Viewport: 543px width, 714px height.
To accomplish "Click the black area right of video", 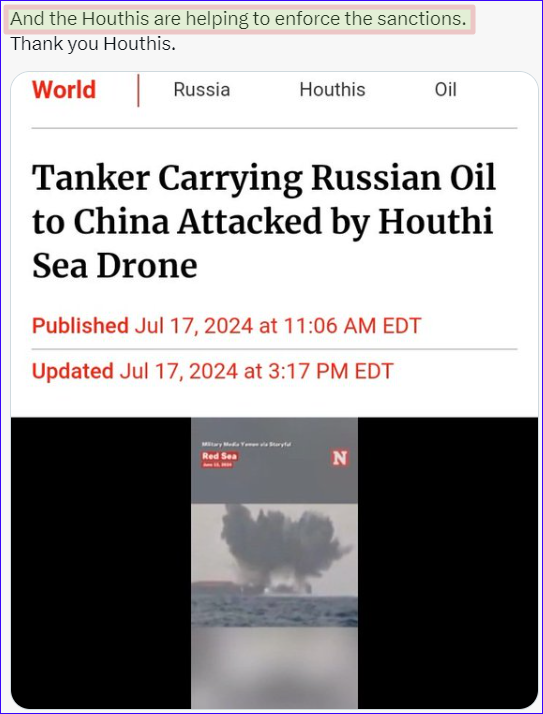I will coord(448,563).
